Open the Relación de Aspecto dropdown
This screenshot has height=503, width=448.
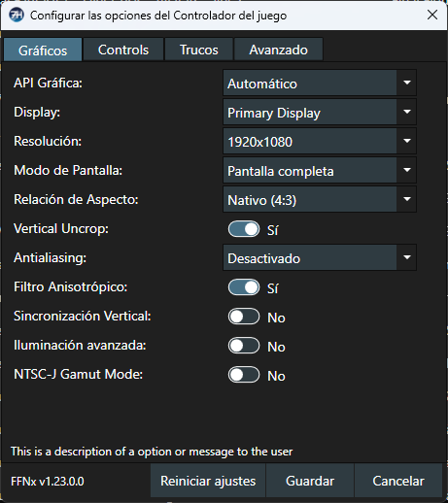pyautogui.click(x=320, y=199)
